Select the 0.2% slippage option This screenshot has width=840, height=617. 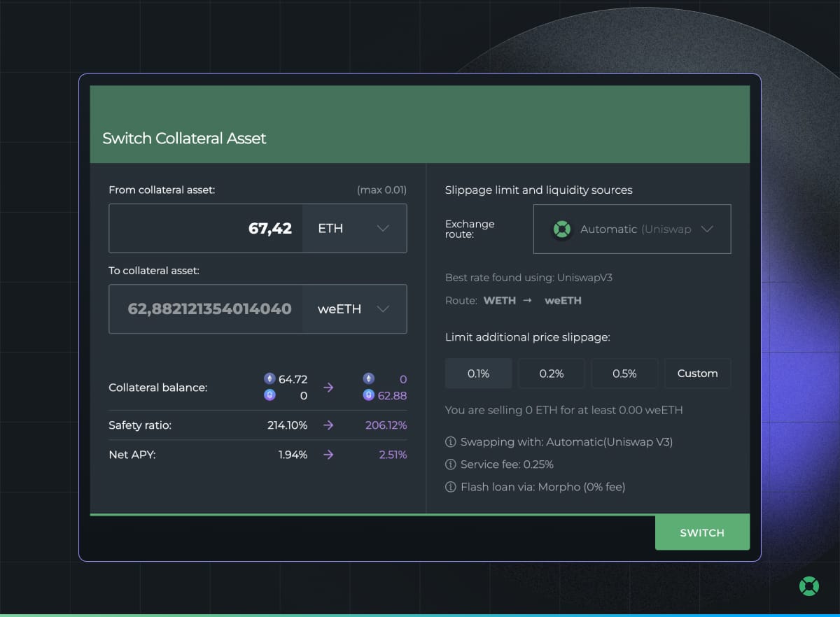[552, 374]
